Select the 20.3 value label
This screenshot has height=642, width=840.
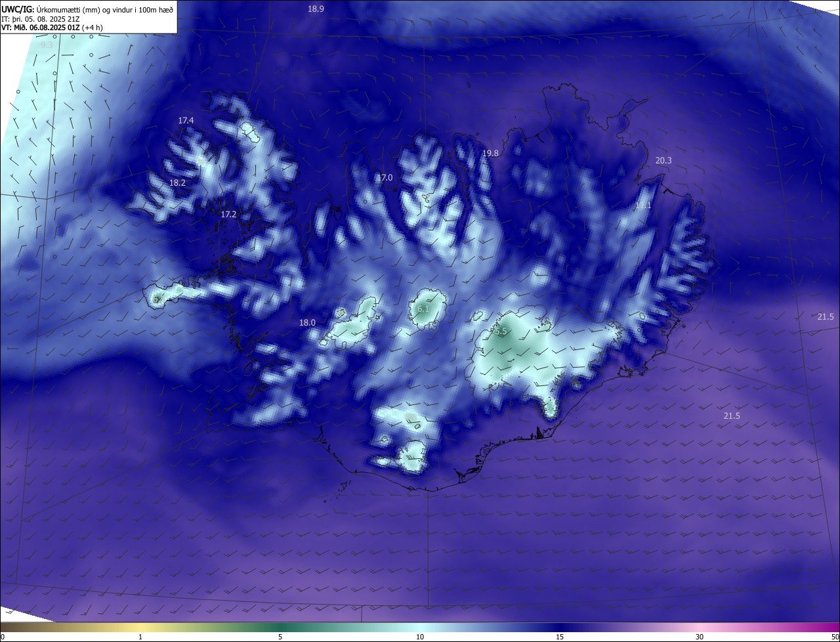tap(663, 160)
